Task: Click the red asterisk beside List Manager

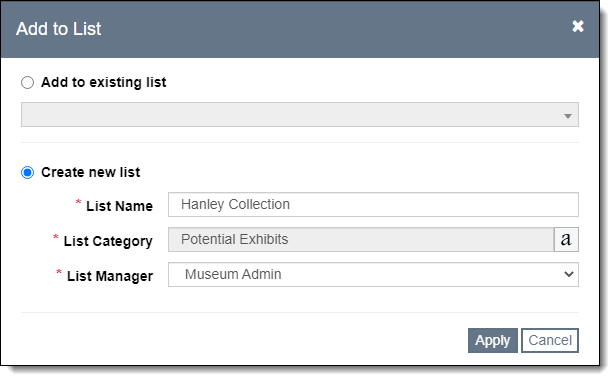Action: tap(59, 272)
